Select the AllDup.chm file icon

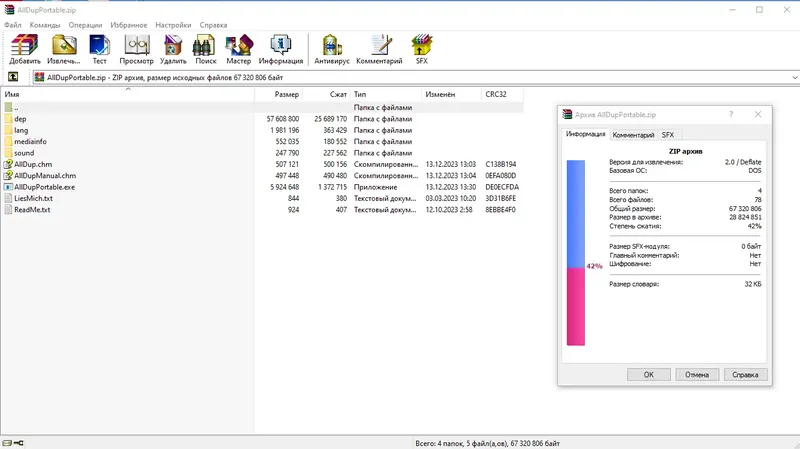9,164
